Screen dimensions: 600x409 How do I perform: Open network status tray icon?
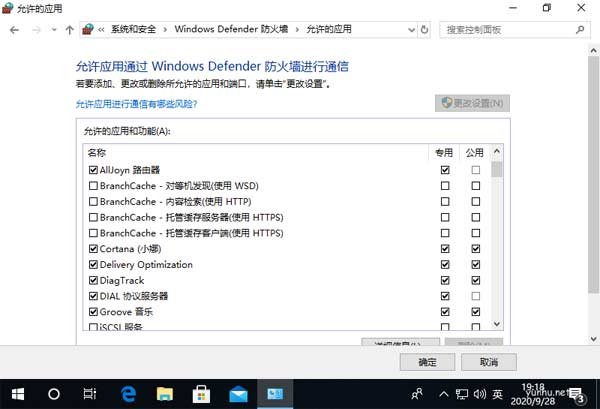point(461,394)
